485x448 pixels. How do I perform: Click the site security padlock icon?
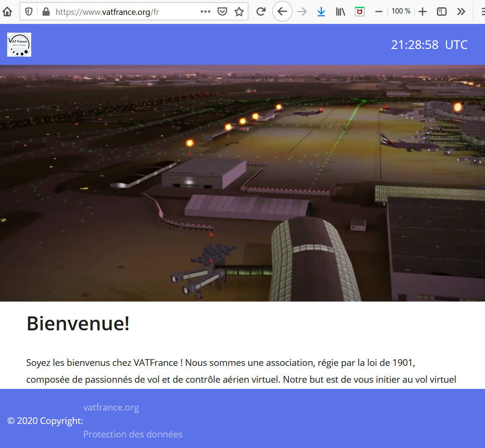click(46, 12)
